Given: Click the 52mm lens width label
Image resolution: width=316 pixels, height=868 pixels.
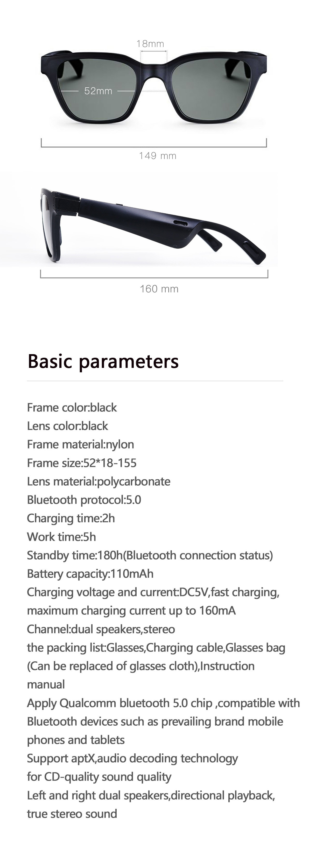Looking at the screenshot, I should click(x=98, y=91).
